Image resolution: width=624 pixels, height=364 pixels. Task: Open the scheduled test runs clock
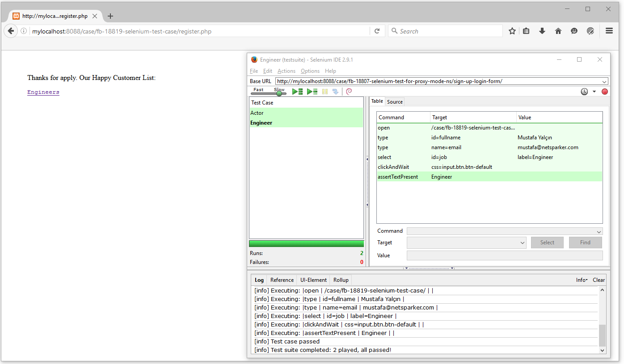(584, 91)
